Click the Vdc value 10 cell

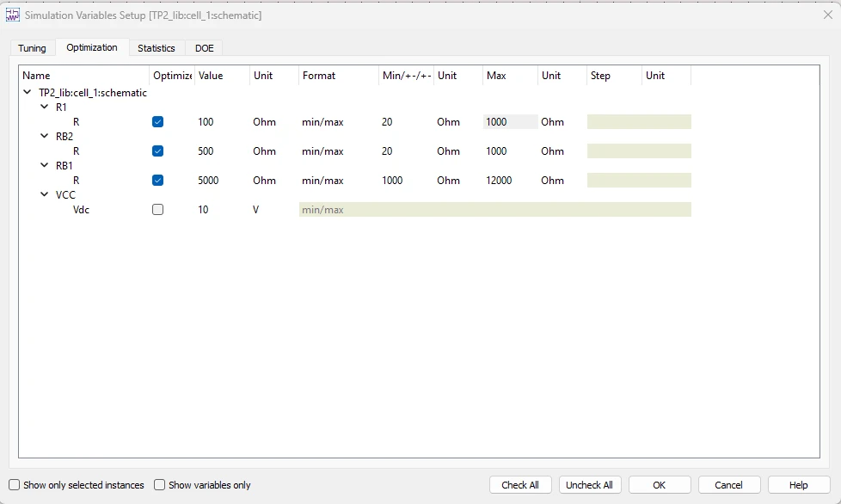222,210
